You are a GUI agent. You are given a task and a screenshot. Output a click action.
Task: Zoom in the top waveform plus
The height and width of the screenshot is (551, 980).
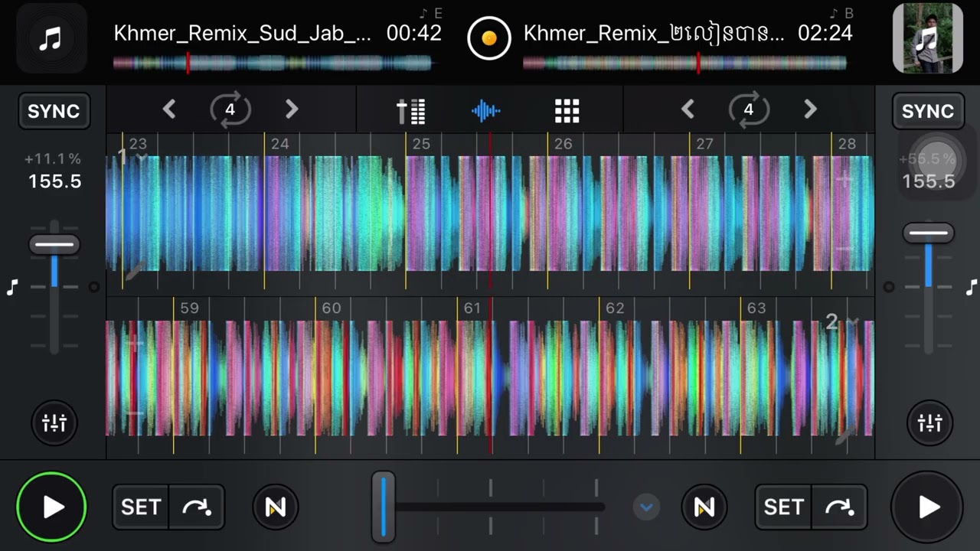844,180
